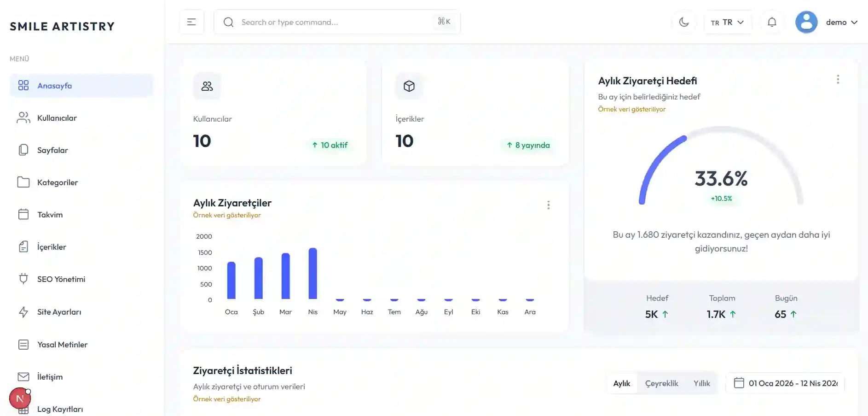Open the date range picker showing 01 Oca 2026
This screenshot has width=868, height=416.
pos(785,383)
